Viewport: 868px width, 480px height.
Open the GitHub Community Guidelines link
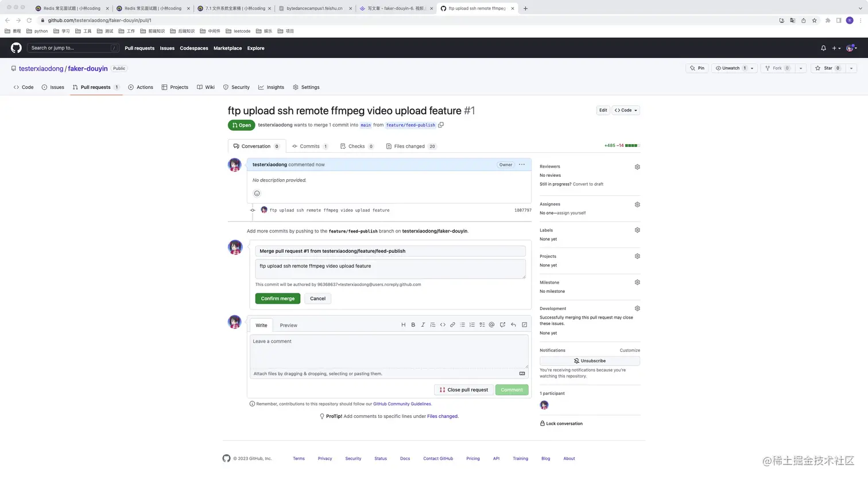pos(402,404)
